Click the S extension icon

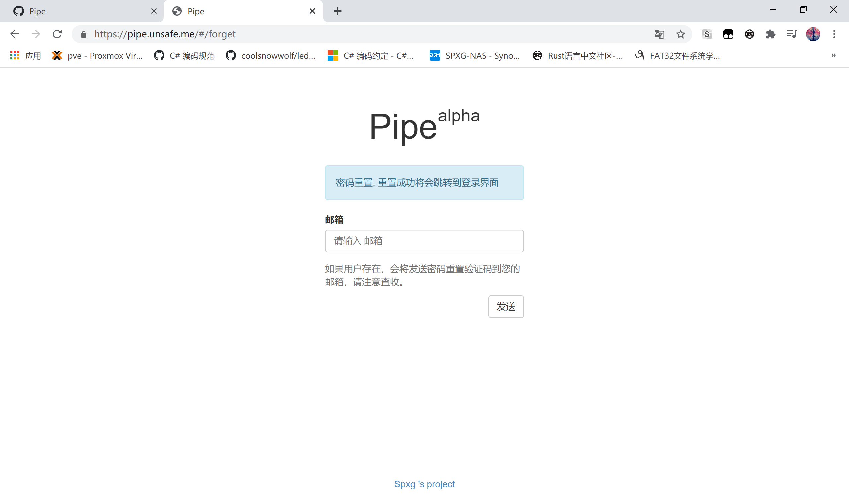click(707, 34)
